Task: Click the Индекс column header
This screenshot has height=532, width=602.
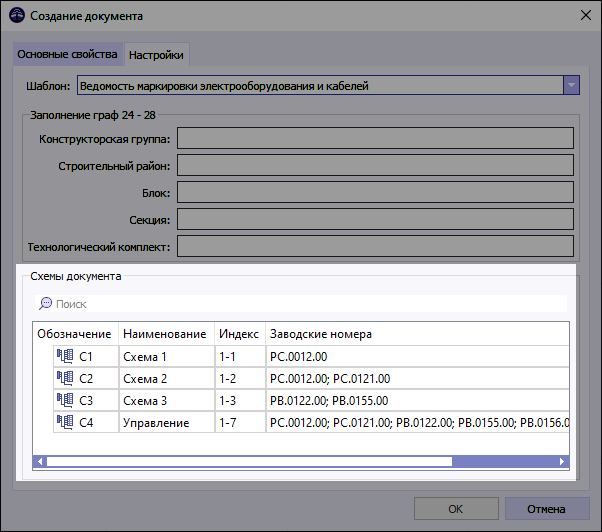Action: coord(240,334)
